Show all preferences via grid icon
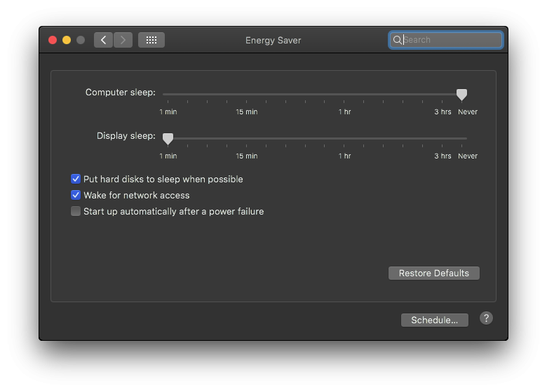547x392 pixels. (151, 40)
